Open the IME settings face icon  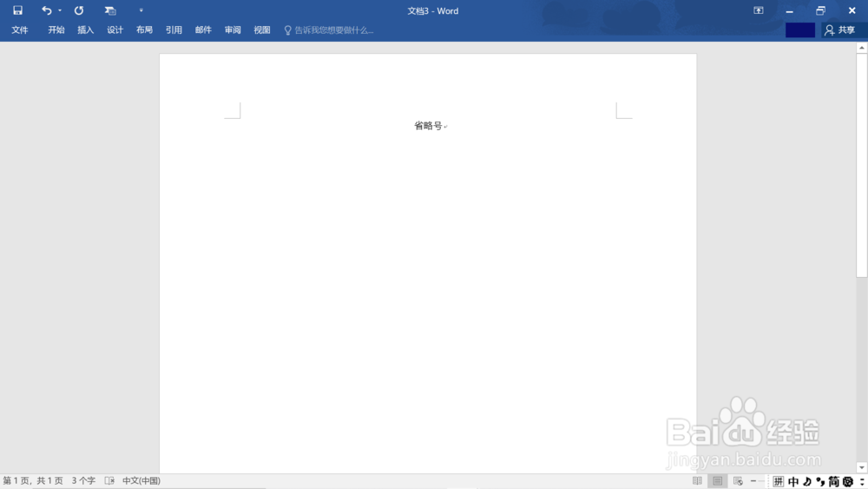(x=848, y=482)
